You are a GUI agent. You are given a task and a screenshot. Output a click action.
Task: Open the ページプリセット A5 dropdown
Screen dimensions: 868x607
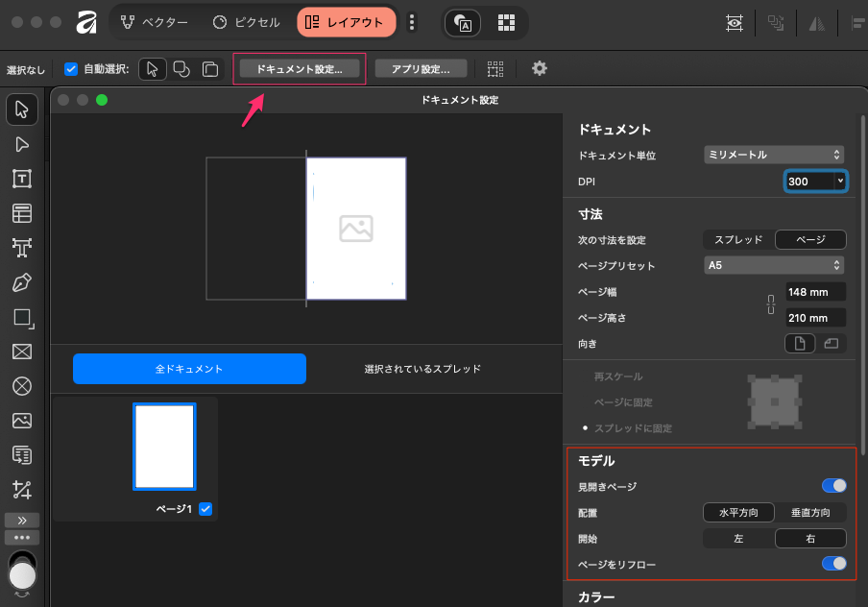[773, 265]
